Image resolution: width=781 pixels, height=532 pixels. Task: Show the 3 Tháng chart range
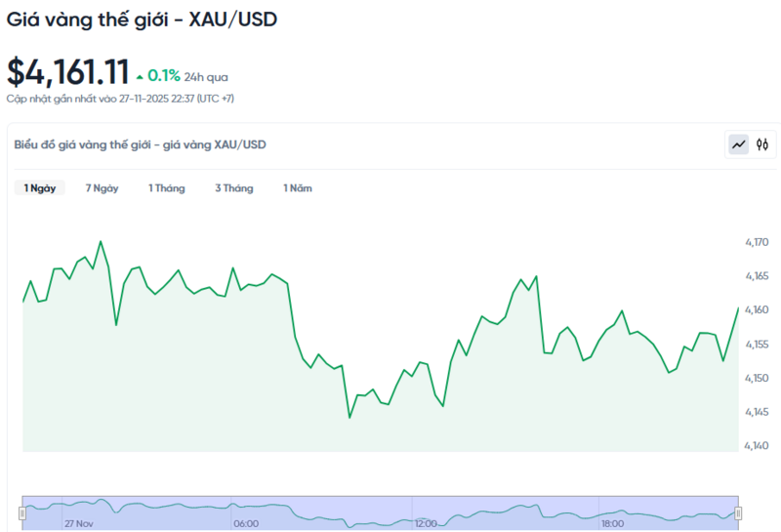tap(233, 188)
